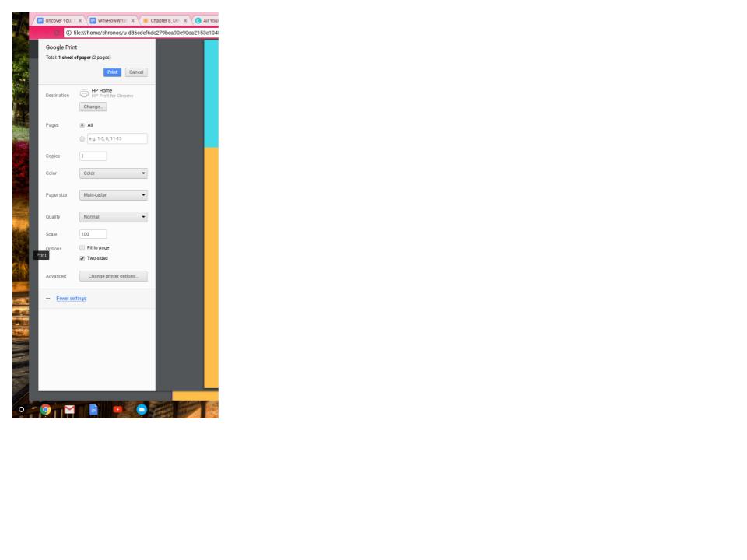The width and height of the screenshot is (747, 560).
Task: Open the Quality Normal dropdown
Action: [x=114, y=217]
